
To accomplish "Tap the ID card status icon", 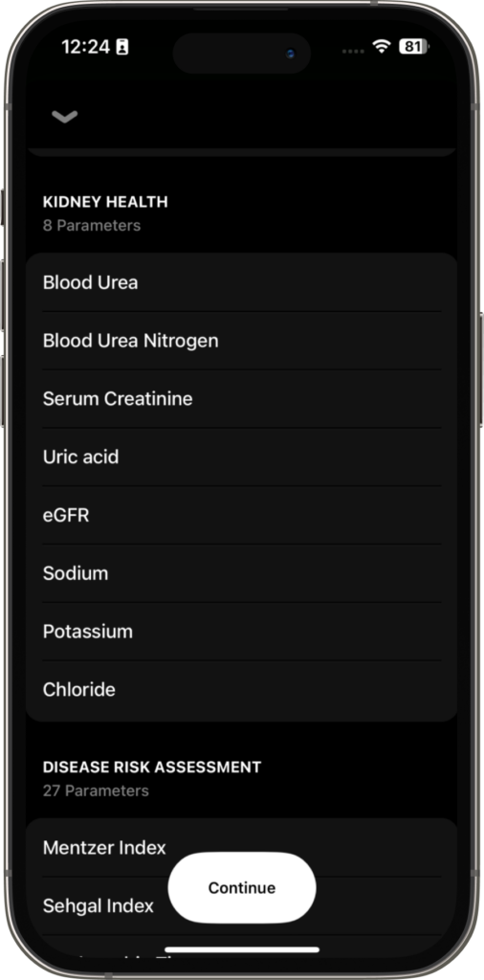I will pos(122,47).
